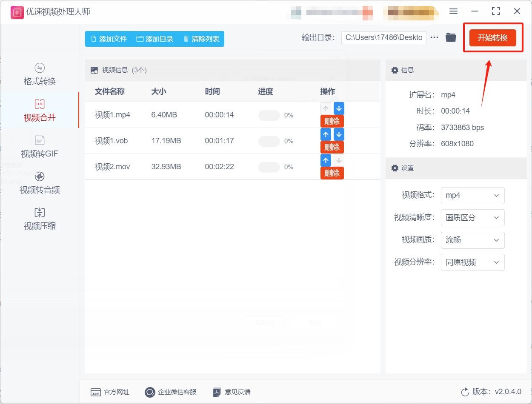Expand the 视频格式 mp4 dropdown
Image resolution: width=532 pixels, height=404 pixels.
click(x=472, y=196)
